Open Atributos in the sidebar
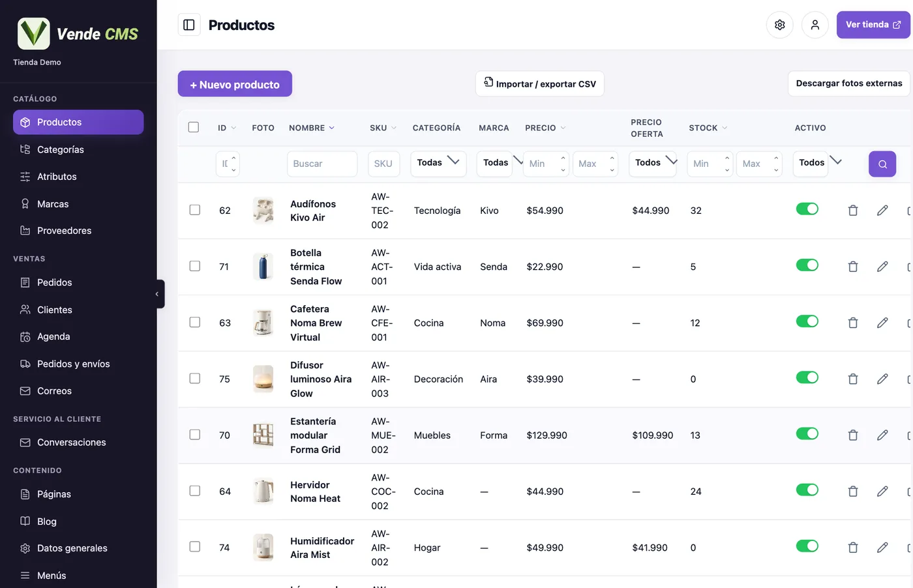The width and height of the screenshot is (913, 588). pos(78,177)
